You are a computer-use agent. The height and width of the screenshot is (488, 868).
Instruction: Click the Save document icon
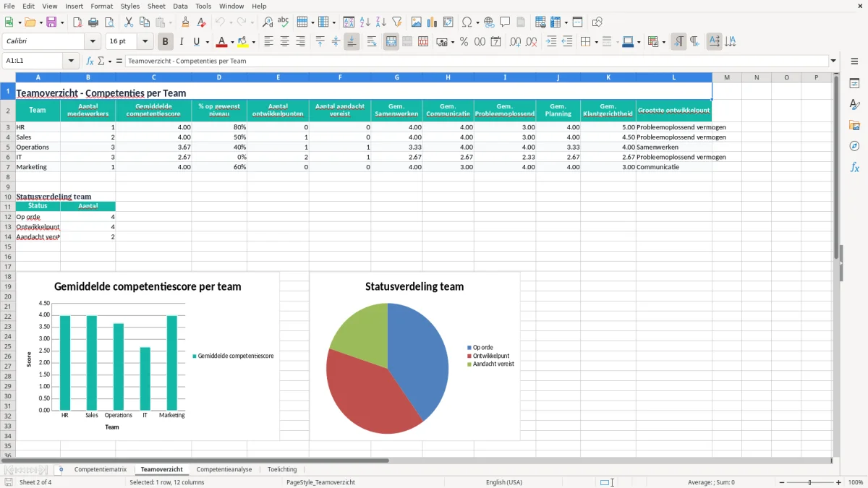click(x=51, y=22)
